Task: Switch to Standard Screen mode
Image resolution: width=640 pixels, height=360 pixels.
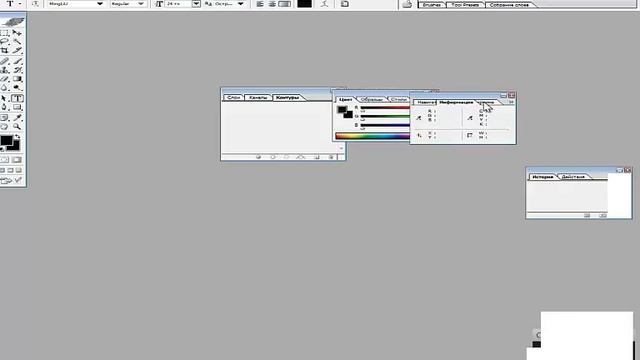Action: 3,170
